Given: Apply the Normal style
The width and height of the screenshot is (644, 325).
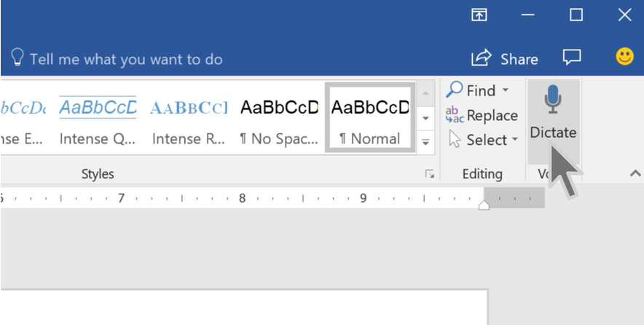Looking at the screenshot, I should coord(370,117).
